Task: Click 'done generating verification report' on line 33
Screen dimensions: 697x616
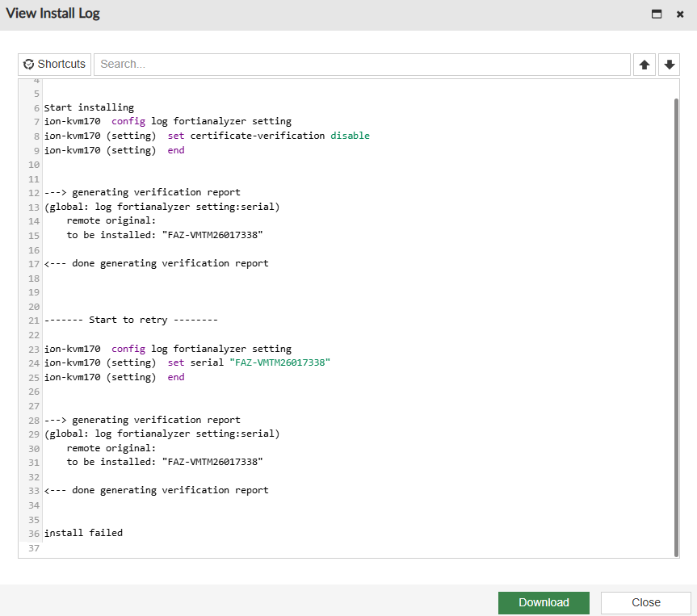Action: (170, 490)
